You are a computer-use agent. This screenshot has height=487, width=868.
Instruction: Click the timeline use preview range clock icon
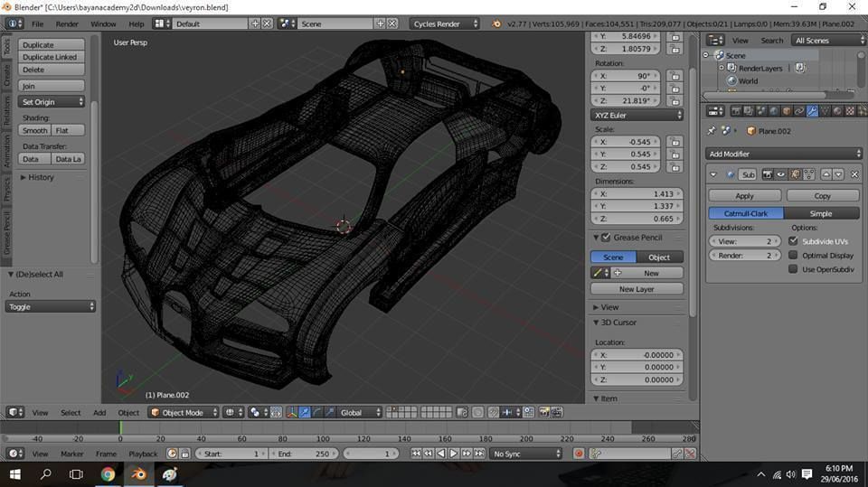pos(172,454)
